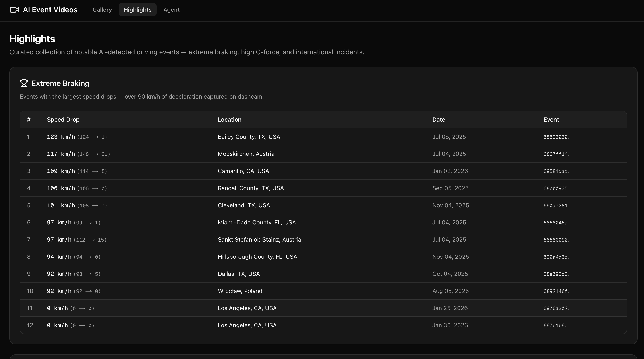The width and height of the screenshot is (644, 359).
Task: Open event 68e093d3 from Dallas
Action: (557, 274)
